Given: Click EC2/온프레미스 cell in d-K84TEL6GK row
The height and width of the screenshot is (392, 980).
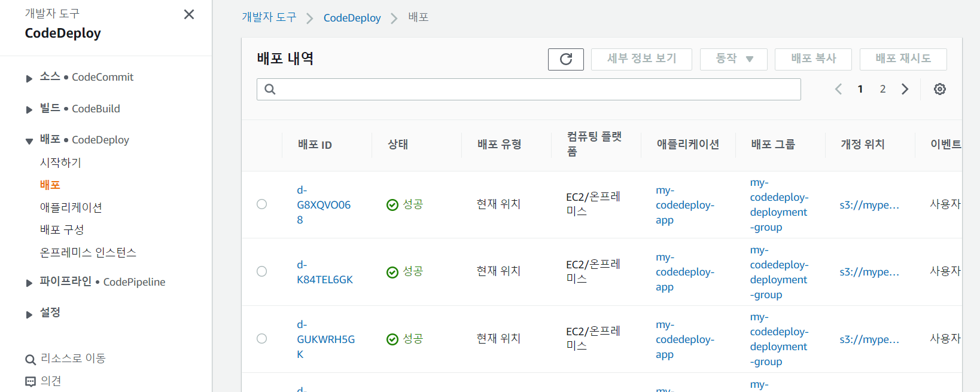Looking at the screenshot, I should [x=594, y=271].
